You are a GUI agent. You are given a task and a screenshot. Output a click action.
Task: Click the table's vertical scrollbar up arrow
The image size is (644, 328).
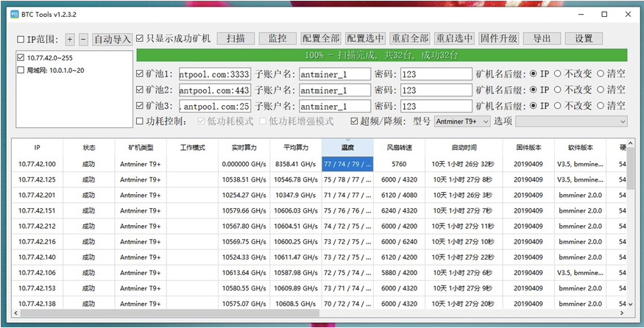click(x=631, y=143)
